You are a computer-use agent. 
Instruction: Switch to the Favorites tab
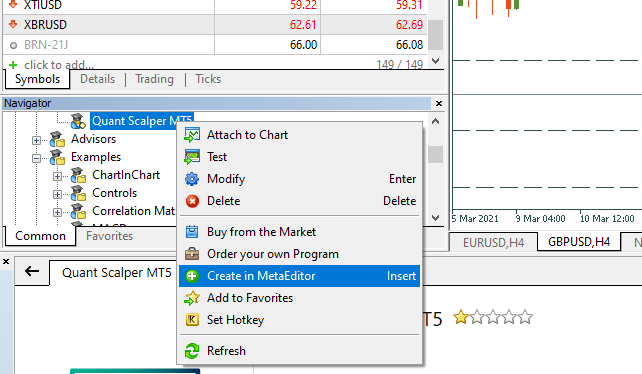click(x=110, y=236)
